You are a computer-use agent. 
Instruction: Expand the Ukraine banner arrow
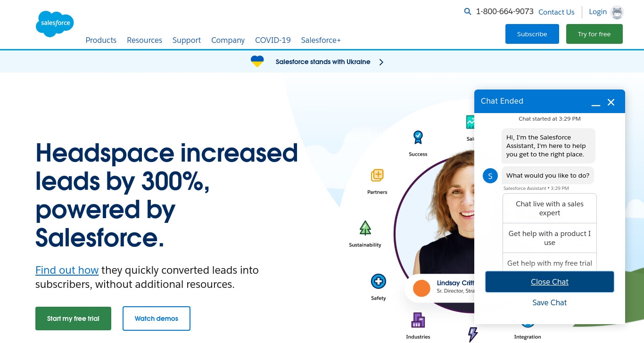pos(381,62)
